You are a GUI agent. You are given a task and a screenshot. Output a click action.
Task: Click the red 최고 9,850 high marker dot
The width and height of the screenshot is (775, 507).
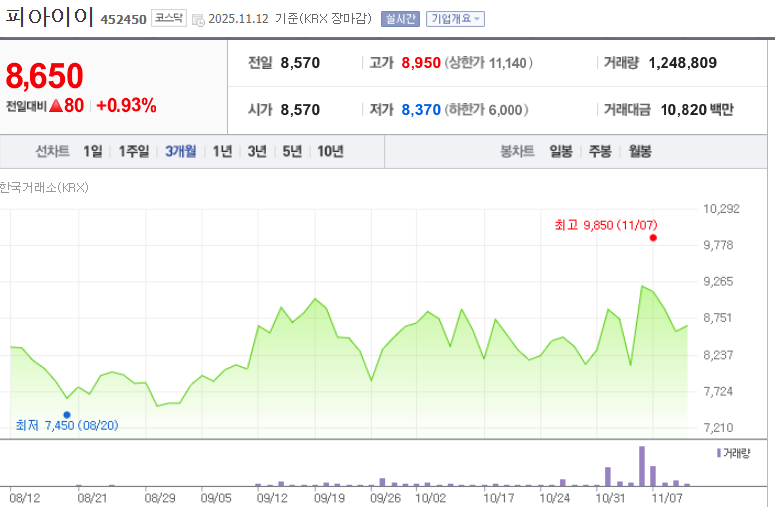coord(653,238)
